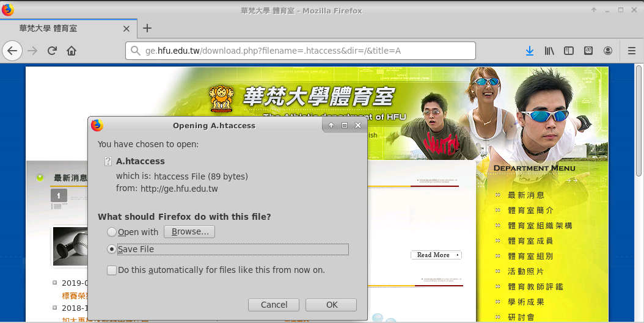
Task: Click the htaccess File (89 bytes) text
Action: 201,176
